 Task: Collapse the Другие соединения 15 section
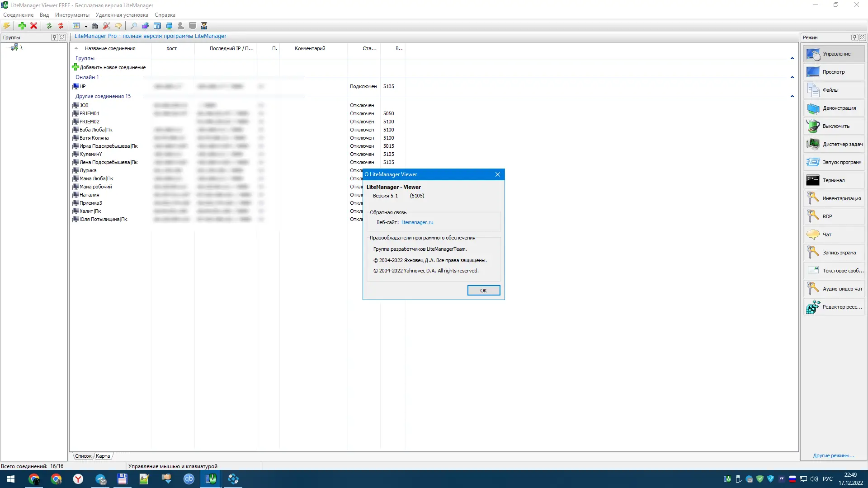pos(792,96)
